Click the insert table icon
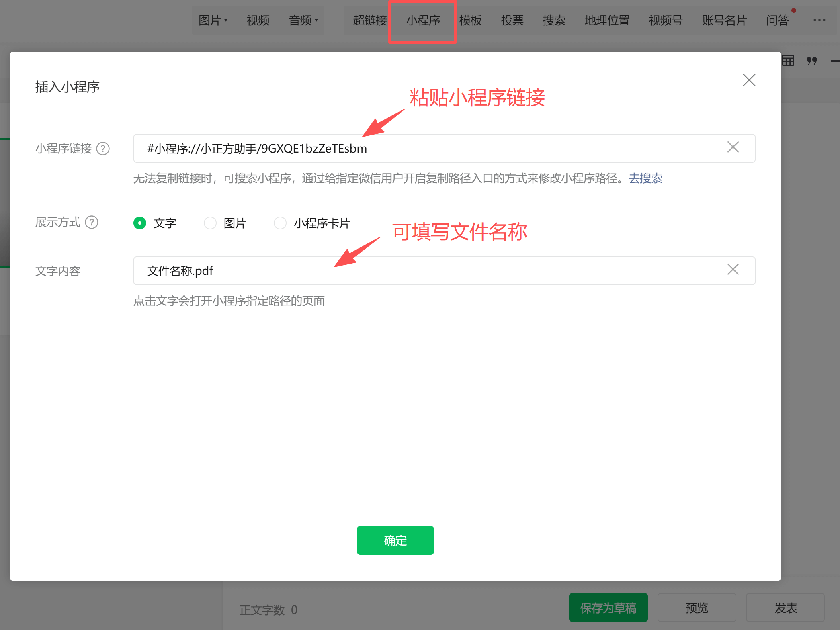Viewport: 840px width, 630px height. 788,61
